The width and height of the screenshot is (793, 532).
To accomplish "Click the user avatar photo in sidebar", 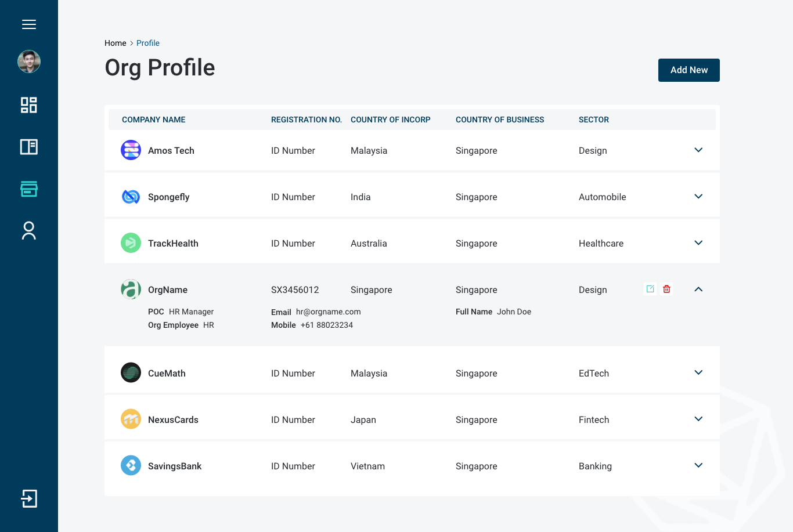I will pos(29,61).
